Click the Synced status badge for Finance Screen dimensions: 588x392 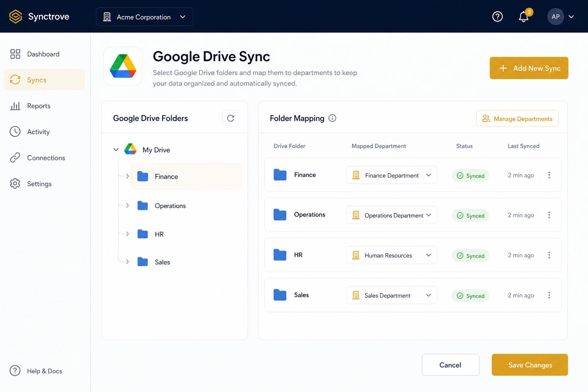[470, 175]
